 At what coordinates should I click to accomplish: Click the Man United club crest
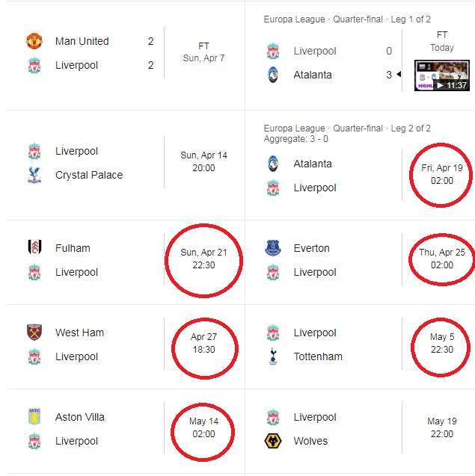34,41
